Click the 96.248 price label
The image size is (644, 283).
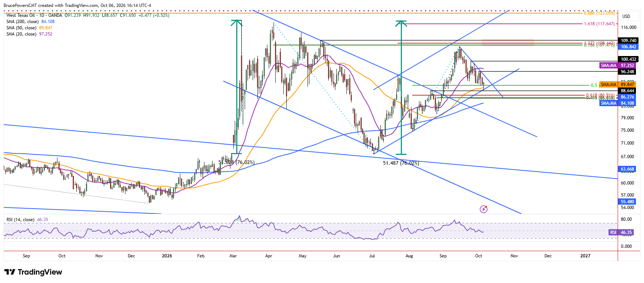pyautogui.click(x=628, y=72)
